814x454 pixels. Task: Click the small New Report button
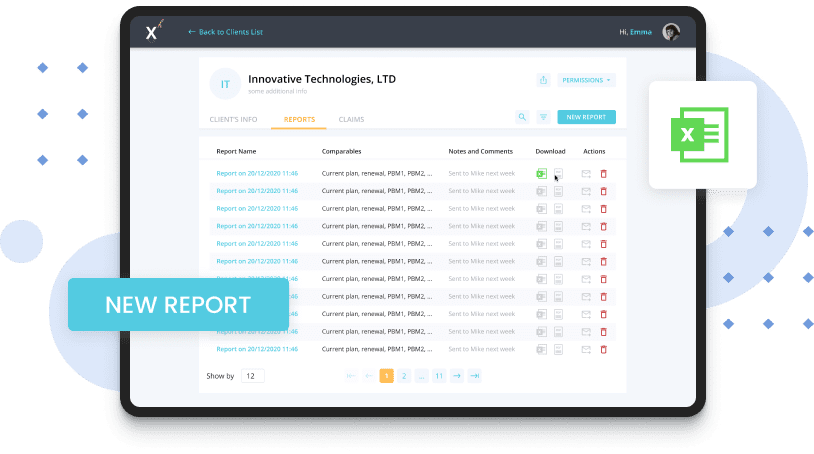tap(586, 117)
